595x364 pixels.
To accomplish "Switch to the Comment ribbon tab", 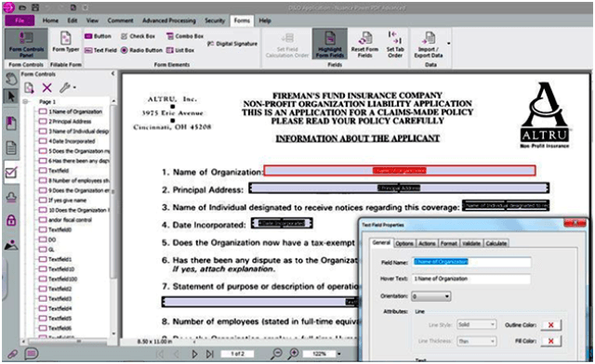I will pos(120,20).
